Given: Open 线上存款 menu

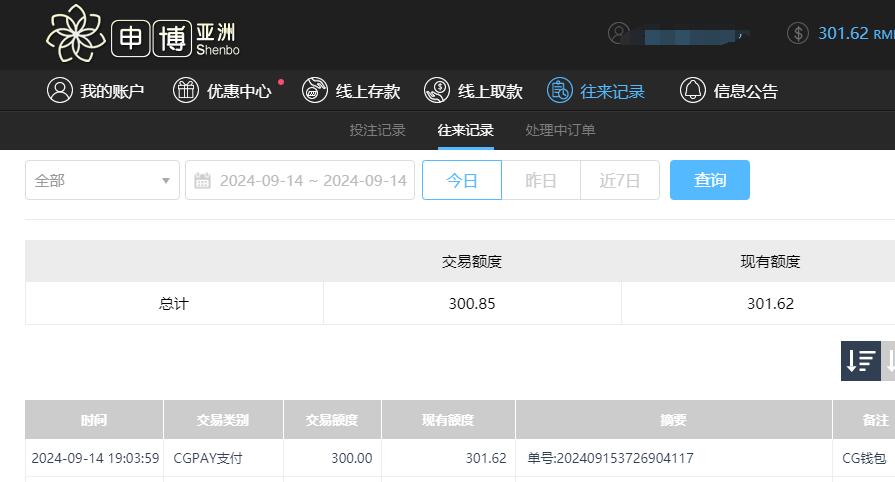Looking at the screenshot, I should pos(351,91).
